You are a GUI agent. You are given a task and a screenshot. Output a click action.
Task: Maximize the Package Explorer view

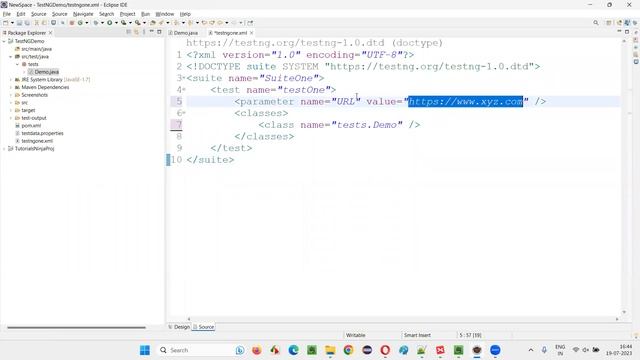[x=159, y=32]
